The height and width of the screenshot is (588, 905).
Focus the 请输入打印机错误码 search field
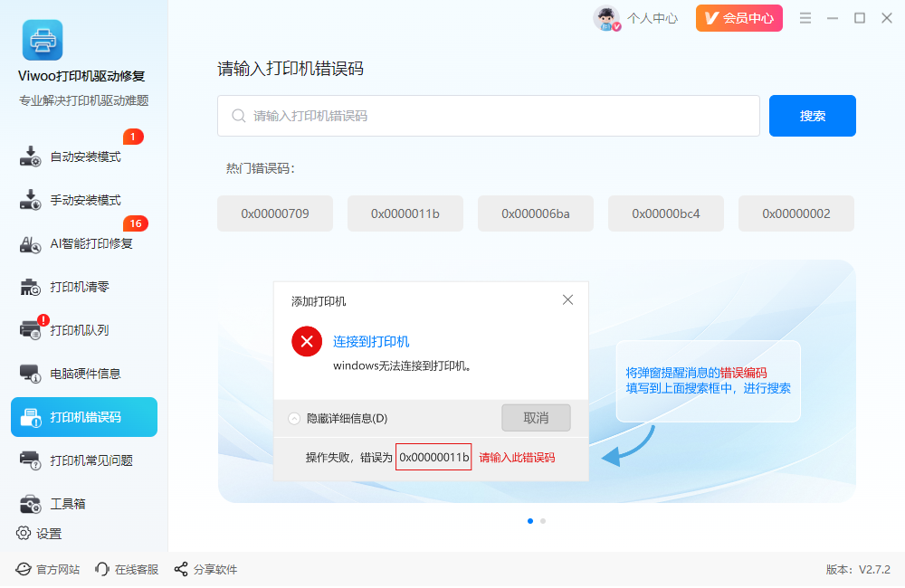(x=489, y=116)
